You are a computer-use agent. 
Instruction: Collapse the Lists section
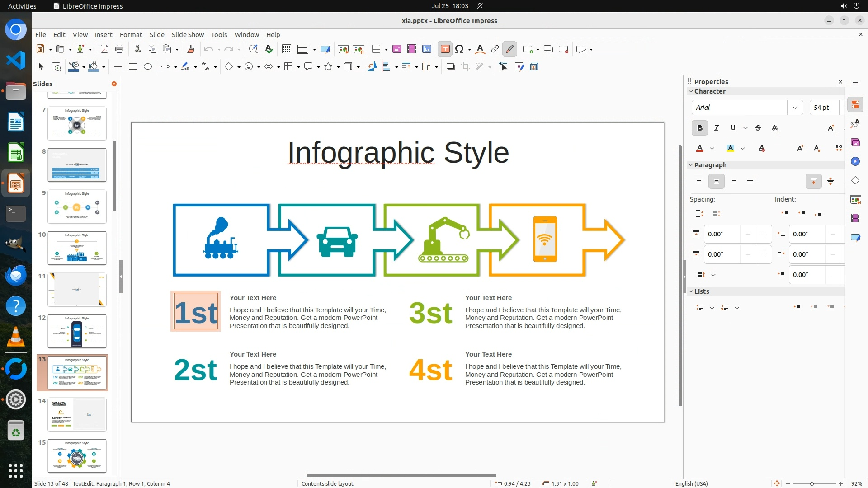[x=691, y=291]
